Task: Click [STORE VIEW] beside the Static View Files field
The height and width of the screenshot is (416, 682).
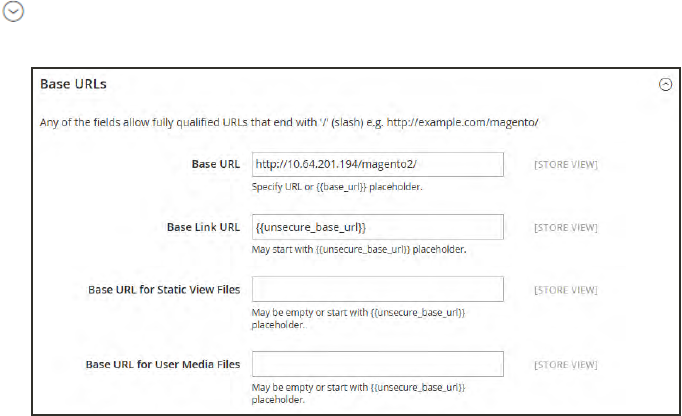Action: 567,290
